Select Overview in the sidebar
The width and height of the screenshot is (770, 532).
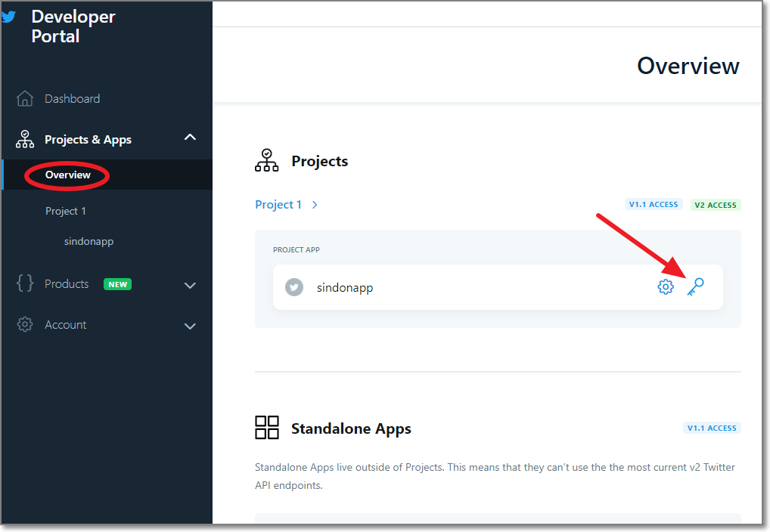tap(68, 175)
